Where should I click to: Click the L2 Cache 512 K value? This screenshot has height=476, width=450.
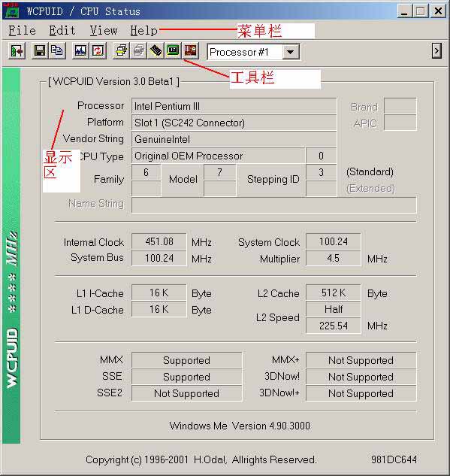click(334, 293)
